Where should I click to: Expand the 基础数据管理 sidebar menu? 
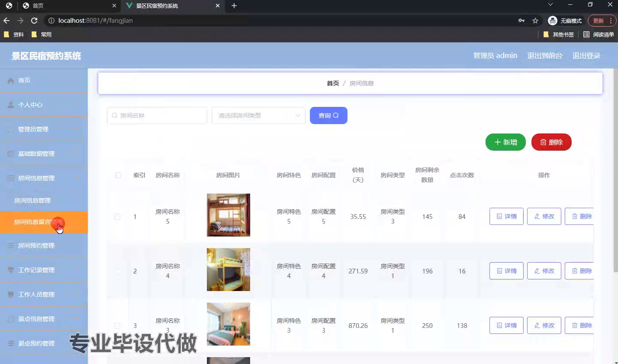click(x=44, y=154)
